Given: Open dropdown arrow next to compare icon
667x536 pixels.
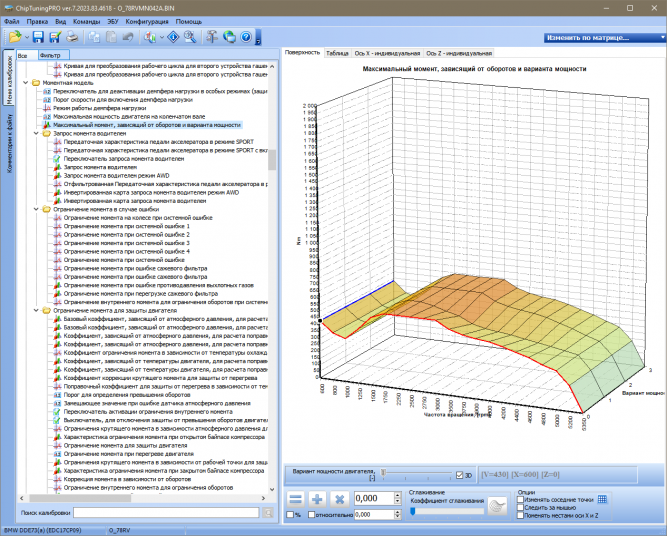Looking at the screenshot, I should [x=162, y=37].
